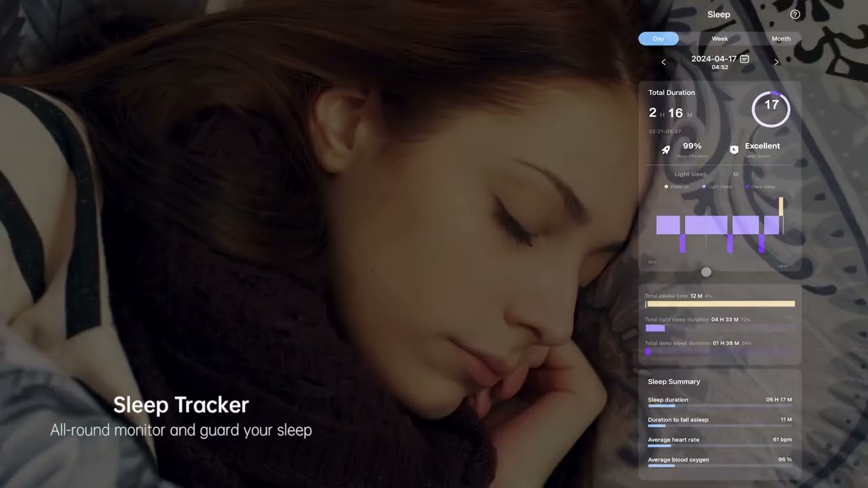868x488 pixels.
Task: Tap the rocket sleep efficiency icon
Action: (666, 150)
